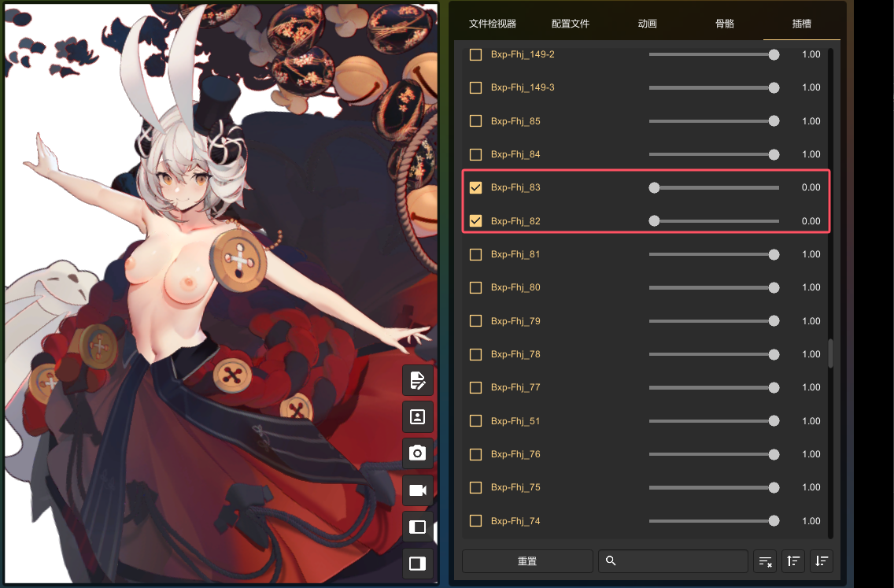Click the Bxp-Fhj_74 slider handle
The height and width of the screenshot is (588, 894).
[x=774, y=521]
